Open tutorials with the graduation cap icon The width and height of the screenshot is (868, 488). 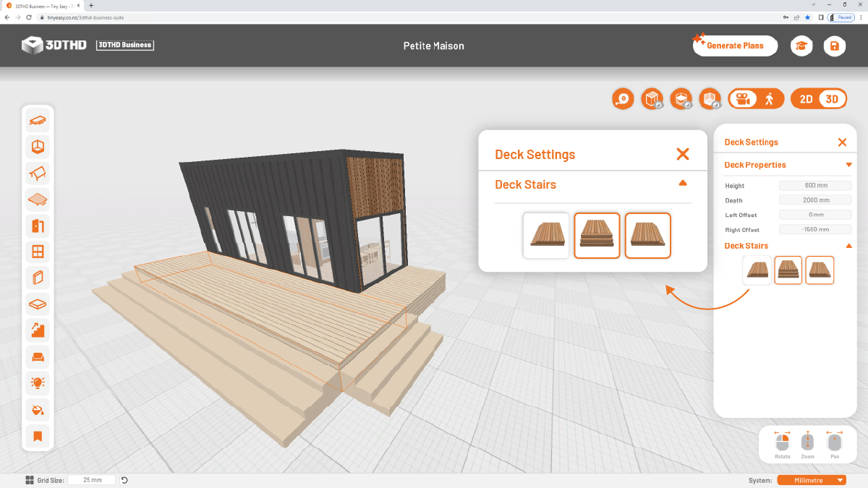(801, 46)
